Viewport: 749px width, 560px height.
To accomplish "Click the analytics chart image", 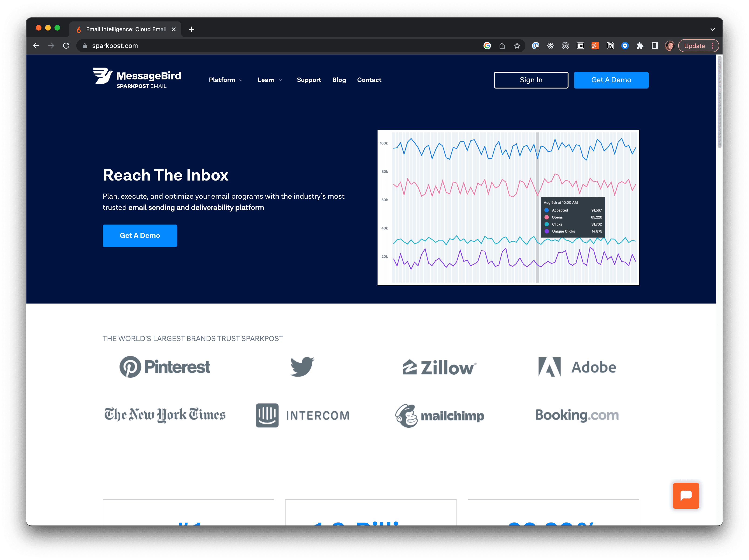I will click(508, 207).
